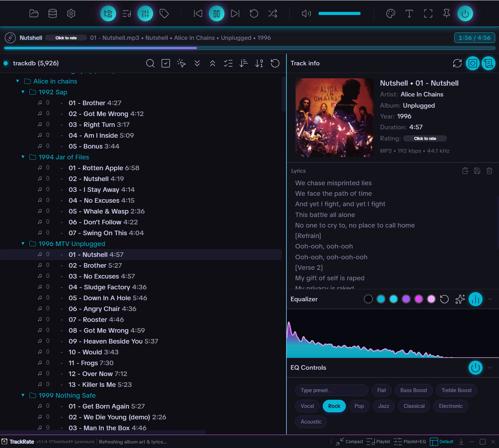Adjust the volume slider
499x448 pixels.
tap(339, 13)
